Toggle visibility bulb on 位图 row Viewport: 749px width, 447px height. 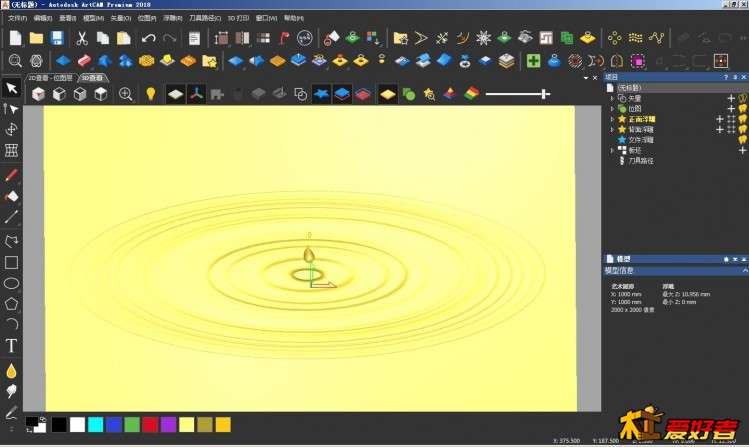tap(742, 108)
